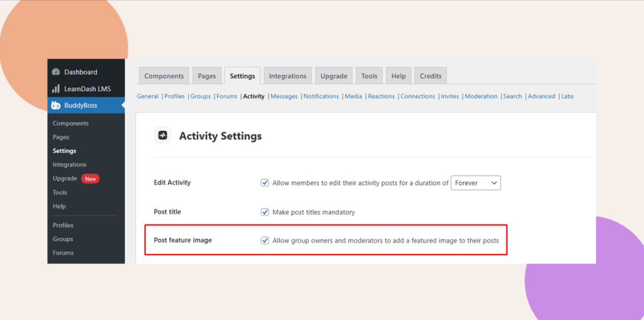The width and height of the screenshot is (644, 320).
Task: Open the Forever duration dropdown
Action: click(x=475, y=183)
